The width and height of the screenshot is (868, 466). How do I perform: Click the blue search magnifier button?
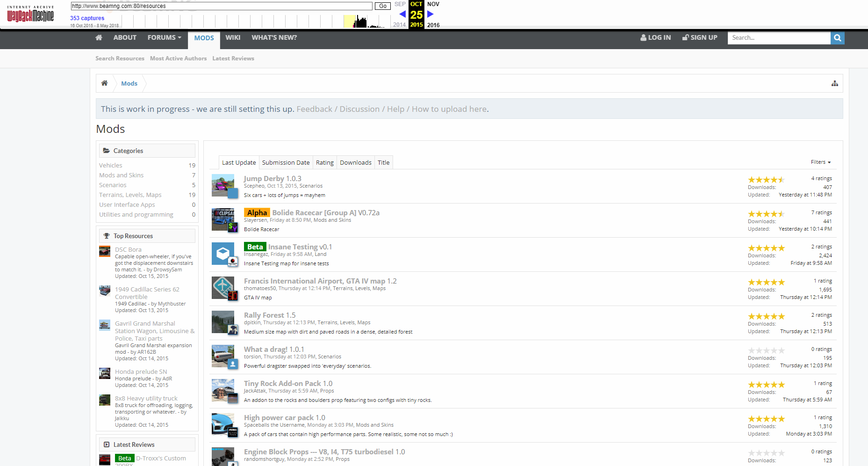pos(837,38)
